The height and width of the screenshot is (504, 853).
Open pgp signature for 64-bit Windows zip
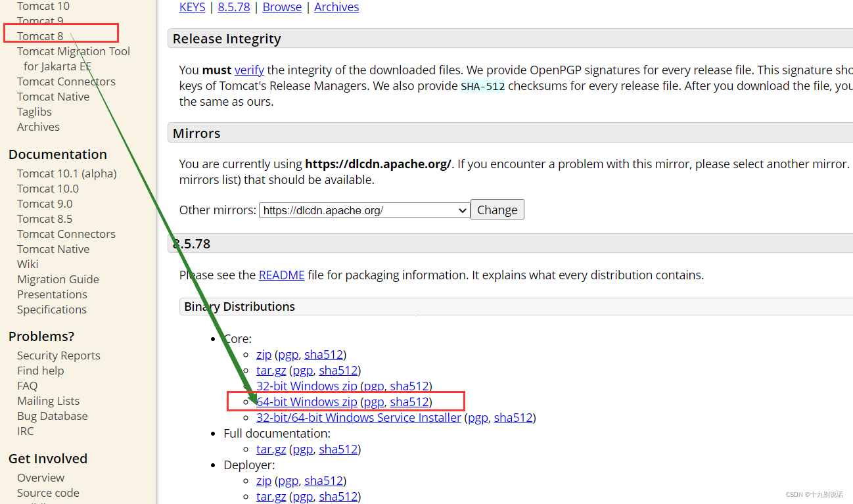374,402
